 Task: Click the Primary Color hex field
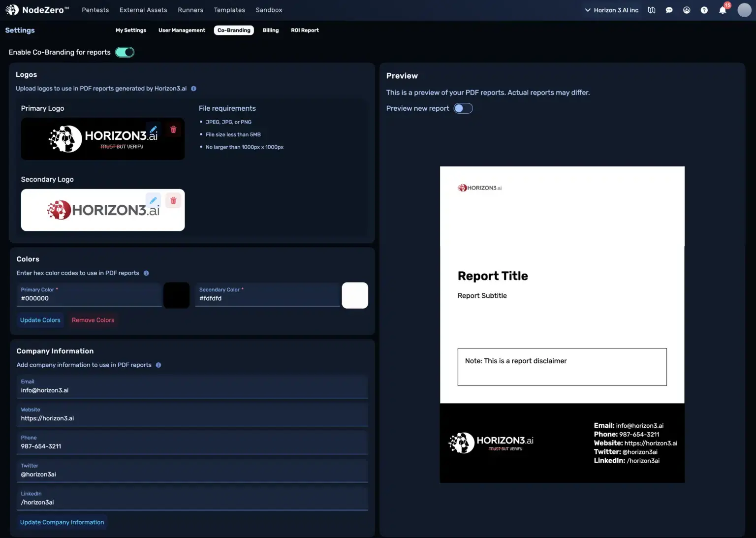[x=89, y=294]
